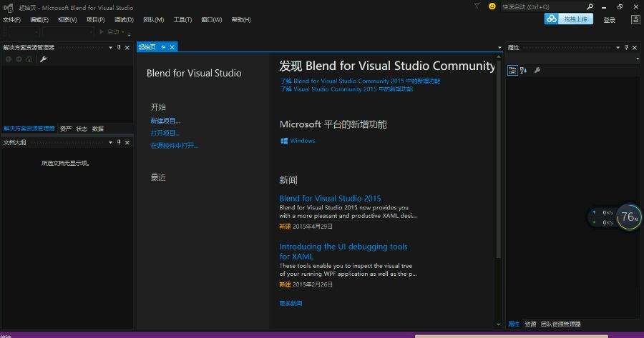
Task: Select the 解决方案资源管理器 bottom tab
Action: click(x=29, y=129)
